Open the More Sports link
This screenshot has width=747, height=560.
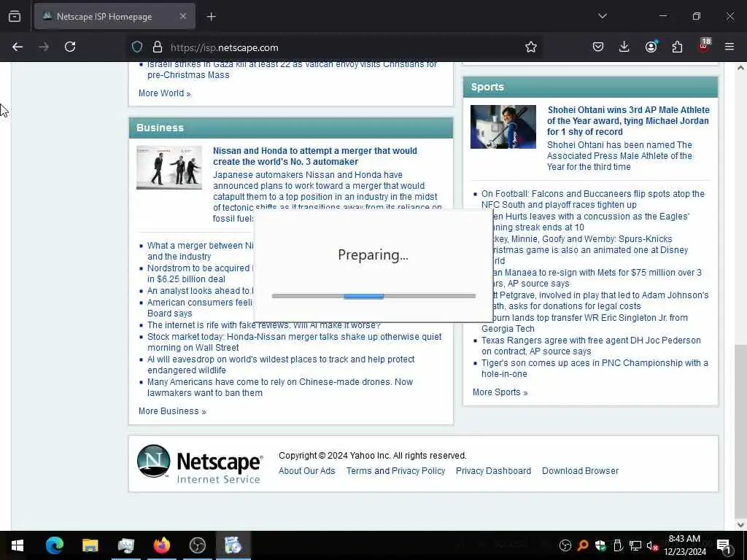pos(500,392)
